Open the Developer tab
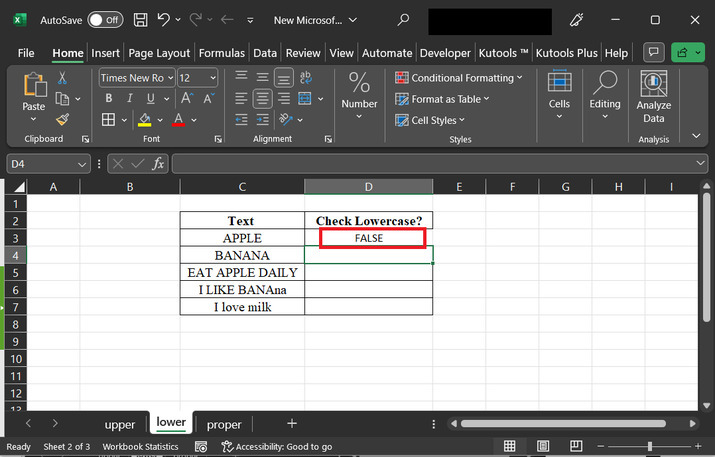The width and height of the screenshot is (715, 457). click(x=445, y=53)
